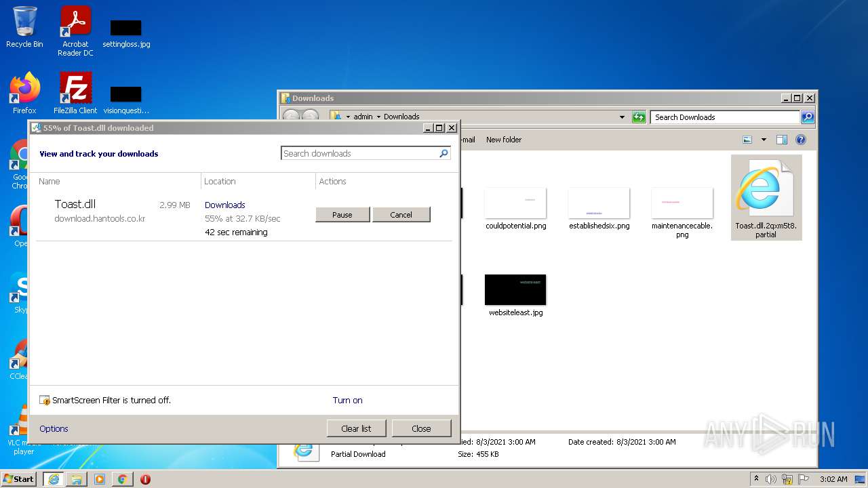
Task: Open Chrome from the taskbar
Action: click(122, 479)
